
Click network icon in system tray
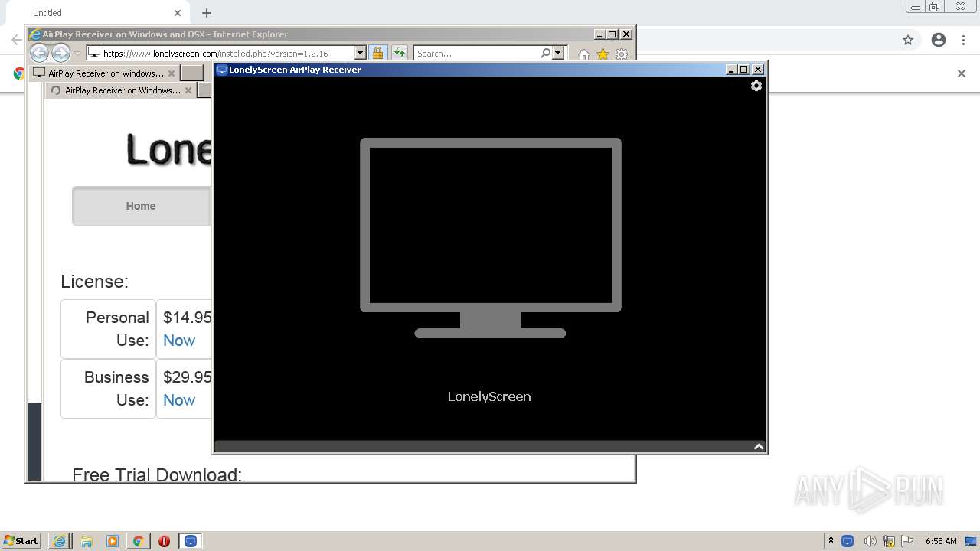tap(889, 541)
